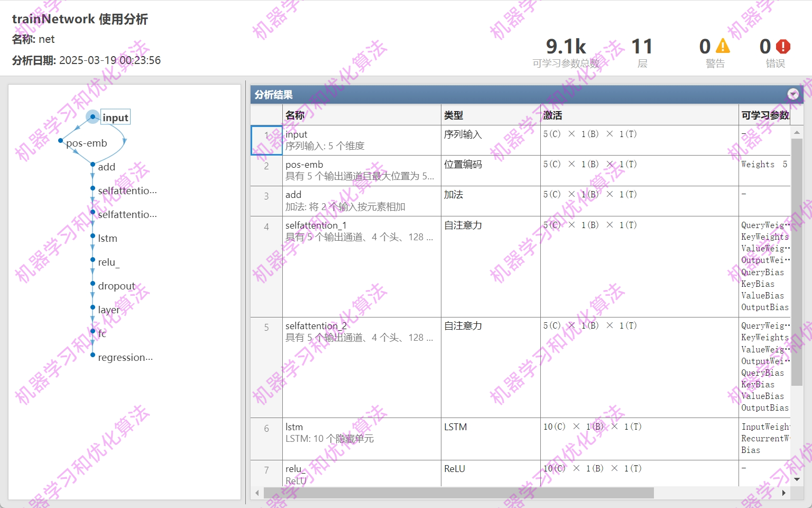Select row number 1 in table
The height and width of the screenshot is (508, 812).
coord(266,140)
